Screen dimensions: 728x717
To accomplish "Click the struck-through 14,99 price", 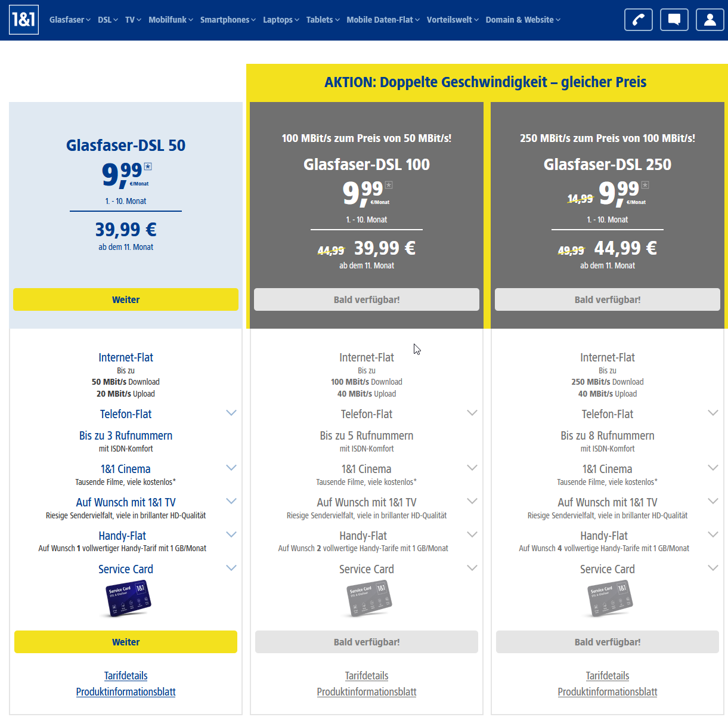I will pos(580,199).
